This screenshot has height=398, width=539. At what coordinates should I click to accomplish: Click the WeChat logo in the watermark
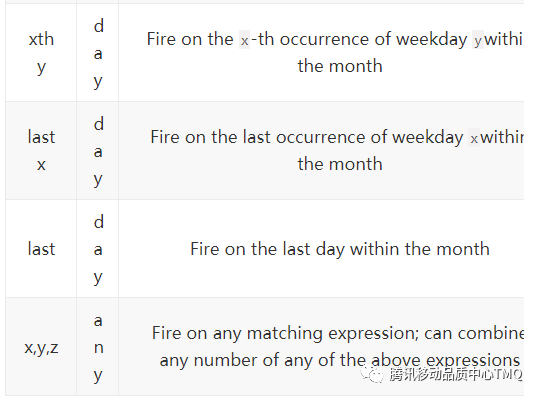click(x=372, y=374)
